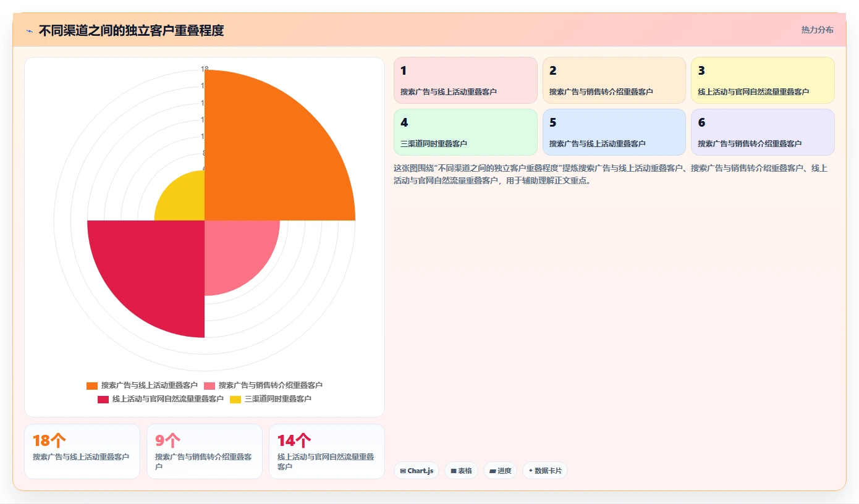Open the blue card numbered 5
This screenshot has width=859, height=504.
[614, 132]
